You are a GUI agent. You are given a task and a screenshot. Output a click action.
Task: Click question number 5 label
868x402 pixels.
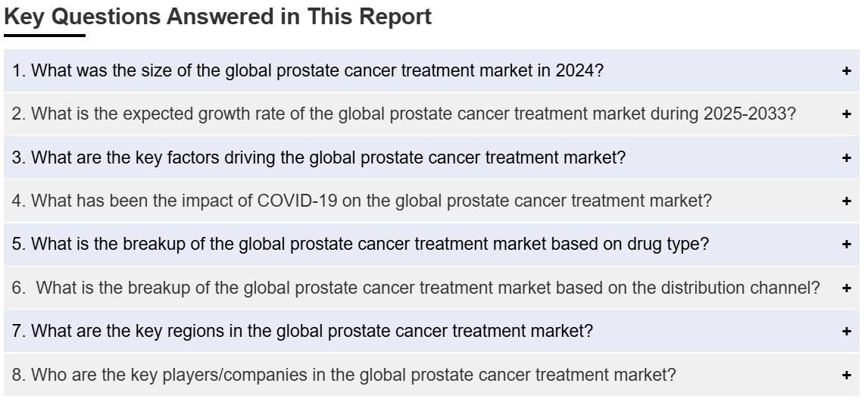(x=19, y=244)
